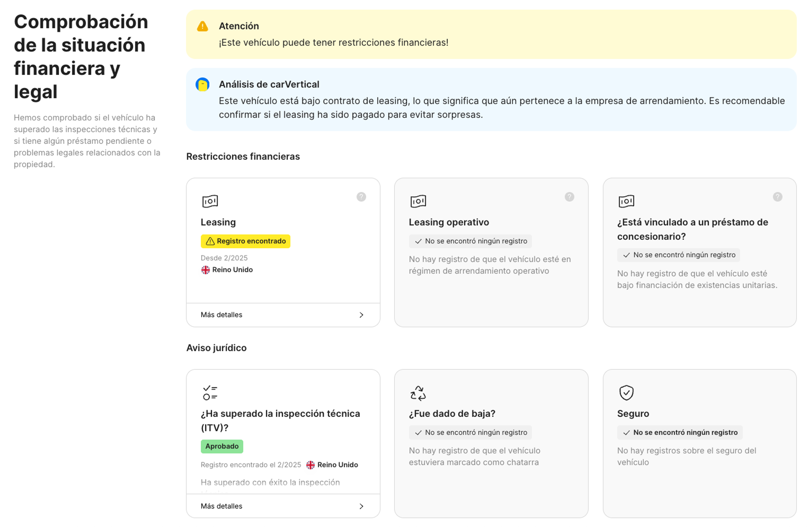Click the checklist icon on ITV card

pos(210,393)
